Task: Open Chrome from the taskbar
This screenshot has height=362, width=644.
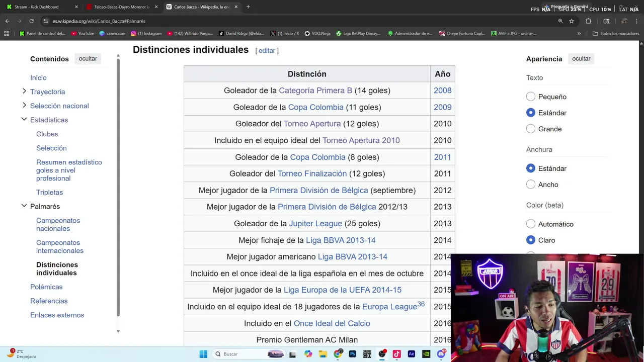Action: point(338,354)
